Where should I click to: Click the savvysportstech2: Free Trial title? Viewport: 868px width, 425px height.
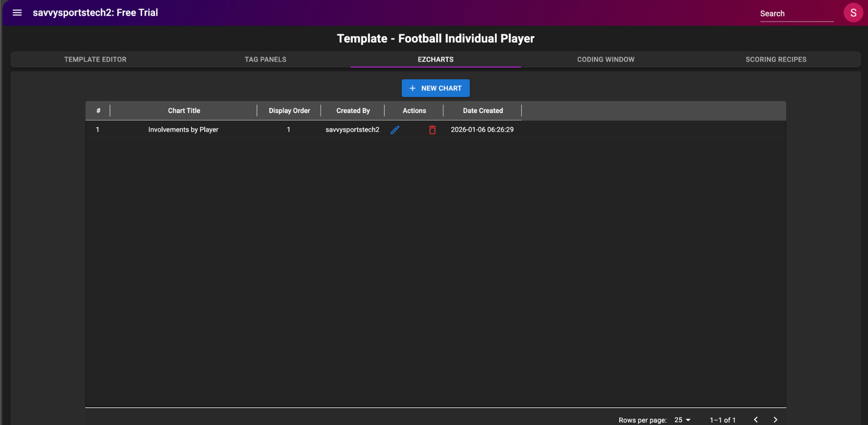coord(95,13)
